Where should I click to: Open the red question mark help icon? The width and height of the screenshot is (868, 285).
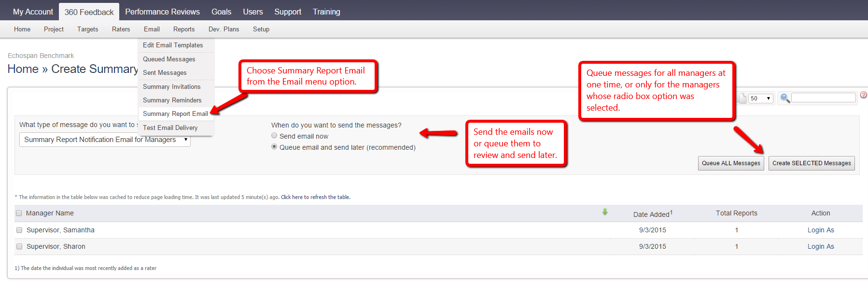tap(864, 95)
